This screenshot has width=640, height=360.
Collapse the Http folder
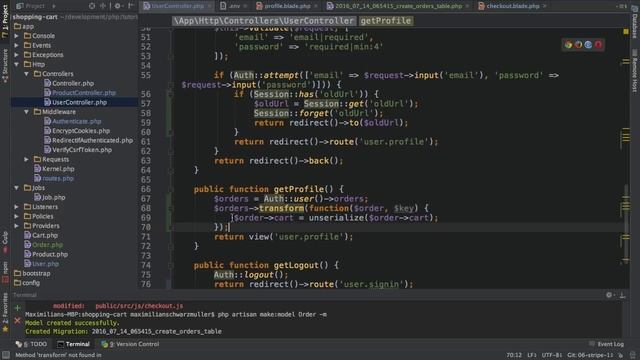(16, 64)
